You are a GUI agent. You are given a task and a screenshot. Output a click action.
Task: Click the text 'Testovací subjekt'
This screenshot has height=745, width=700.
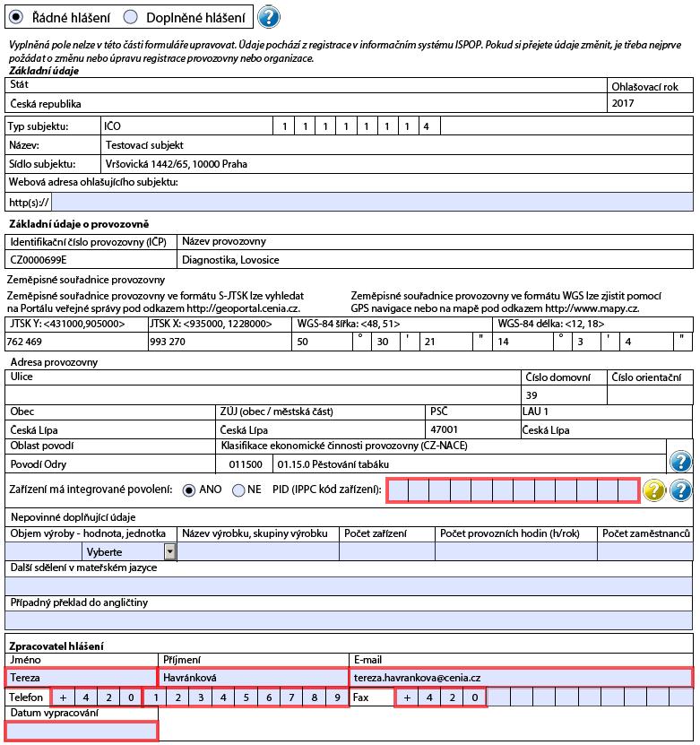coord(144,145)
